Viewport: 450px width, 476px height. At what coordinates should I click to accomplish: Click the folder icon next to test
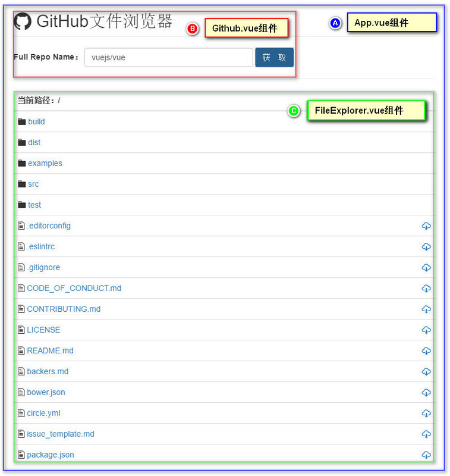point(22,205)
